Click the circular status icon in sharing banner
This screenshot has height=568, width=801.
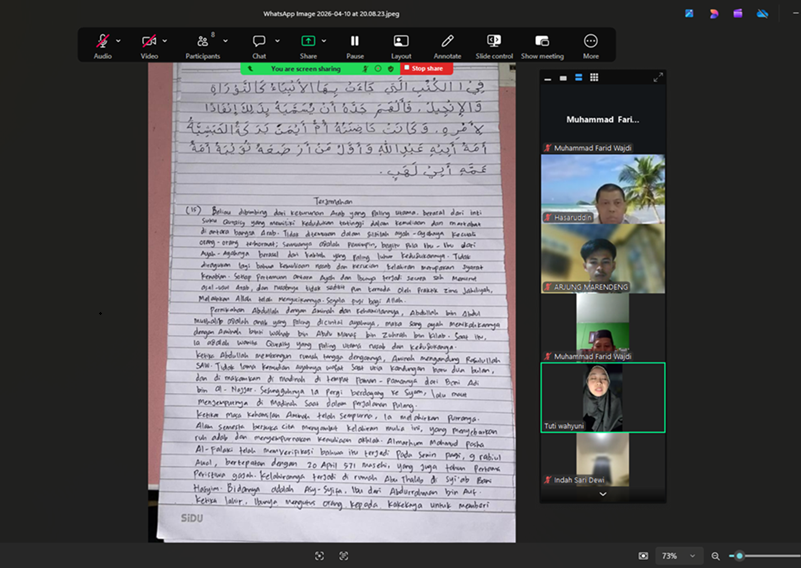(x=378, y=68)
